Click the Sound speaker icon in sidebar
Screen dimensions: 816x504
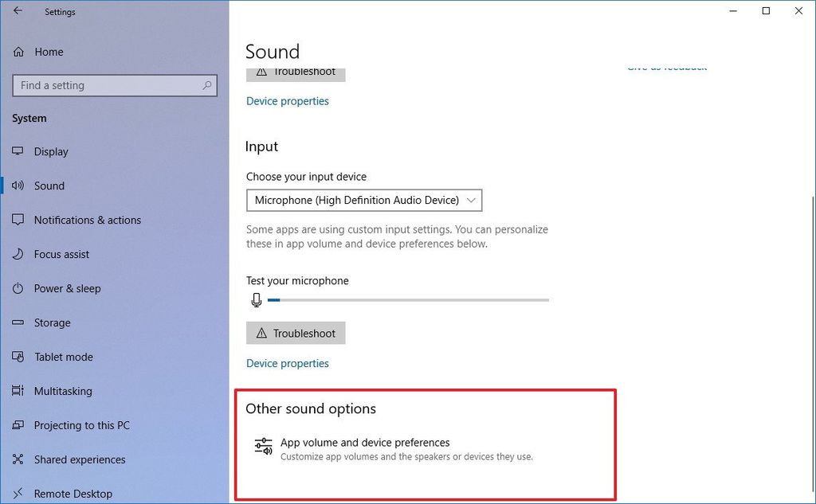(x=18, y=186)
